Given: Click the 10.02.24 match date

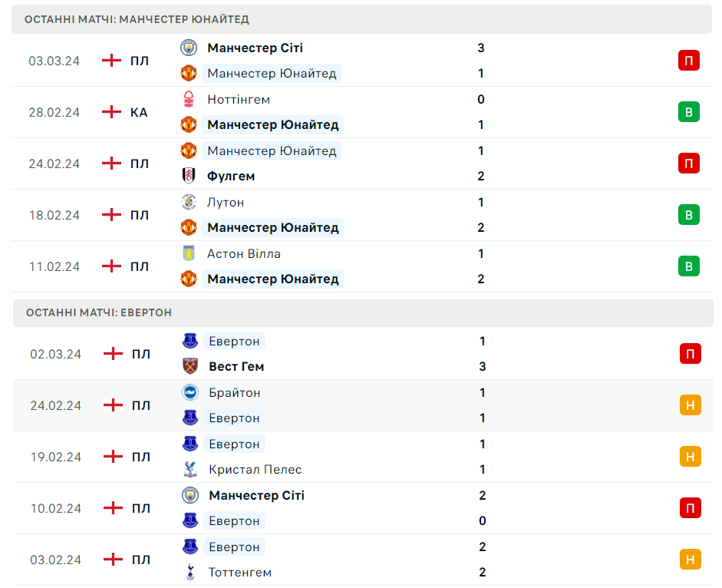Looking at the screenshot, I should tap(55, 508).
